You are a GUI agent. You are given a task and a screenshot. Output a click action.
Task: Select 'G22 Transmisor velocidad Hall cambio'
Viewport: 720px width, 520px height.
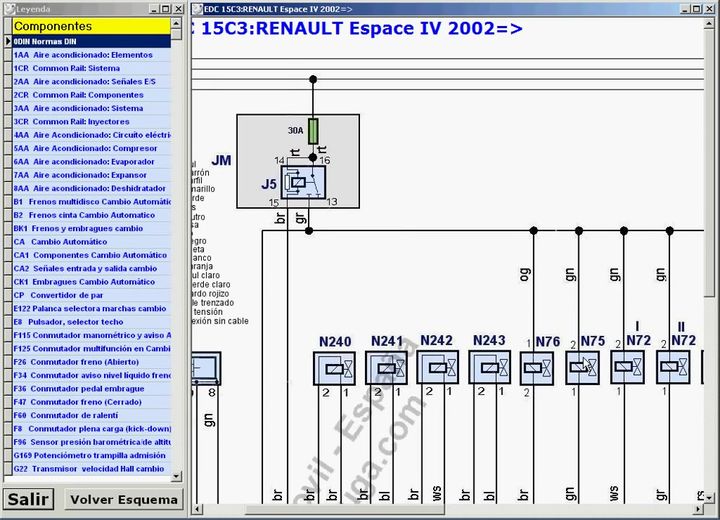click(91, 469)
